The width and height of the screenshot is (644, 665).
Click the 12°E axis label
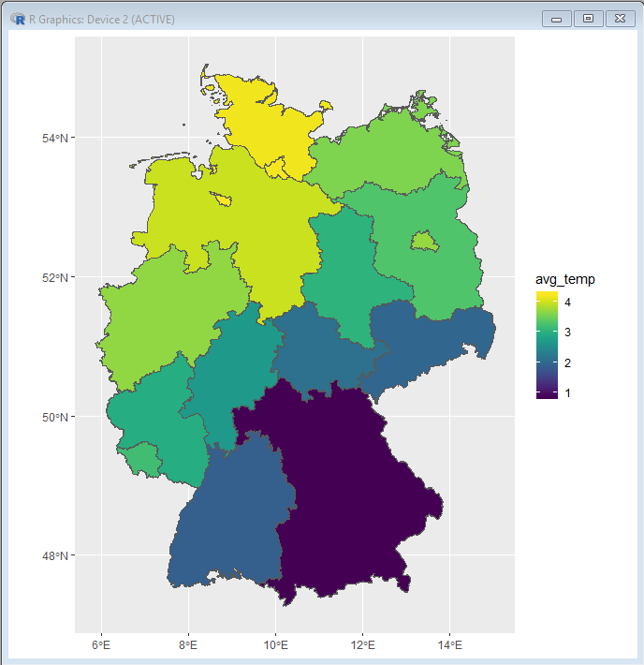[363, 645]
